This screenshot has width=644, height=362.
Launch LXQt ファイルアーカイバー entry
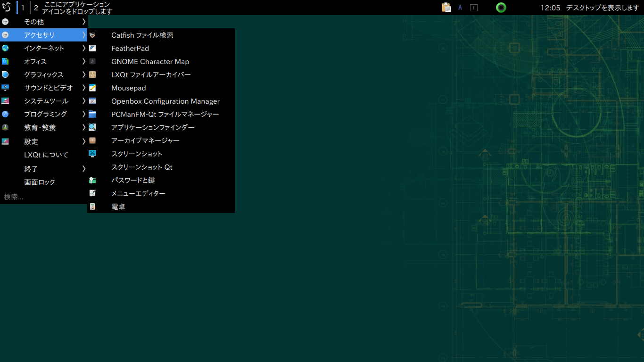(x=161, y=74)
